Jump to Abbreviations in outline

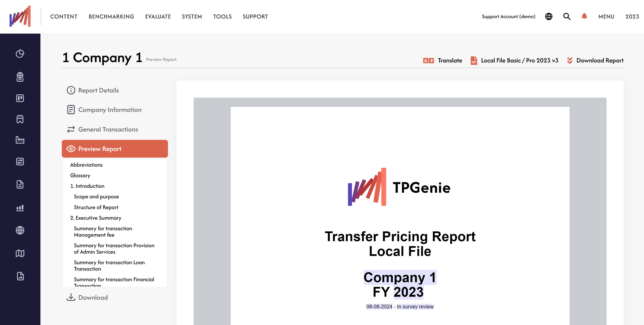86,165
